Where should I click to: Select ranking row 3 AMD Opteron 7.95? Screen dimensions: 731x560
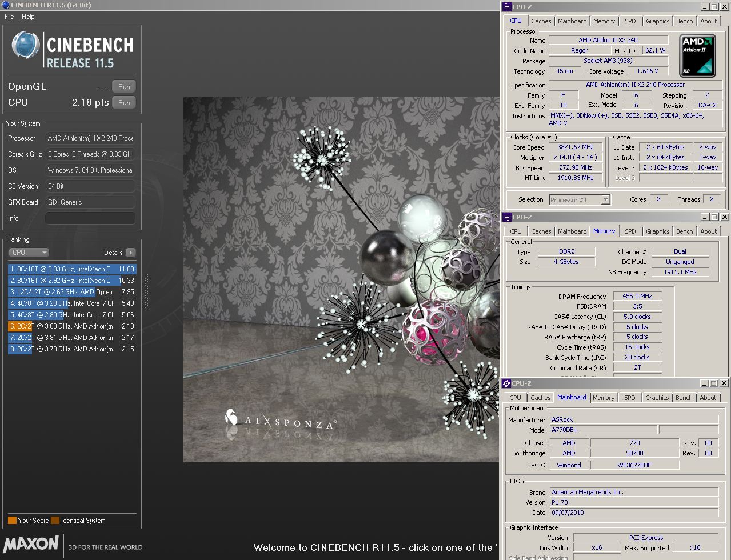72,292
